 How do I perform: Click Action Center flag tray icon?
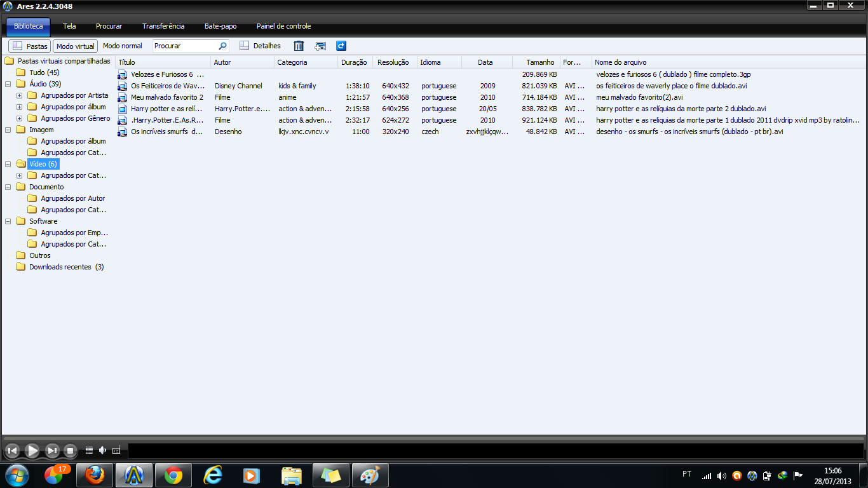(798, 475)
